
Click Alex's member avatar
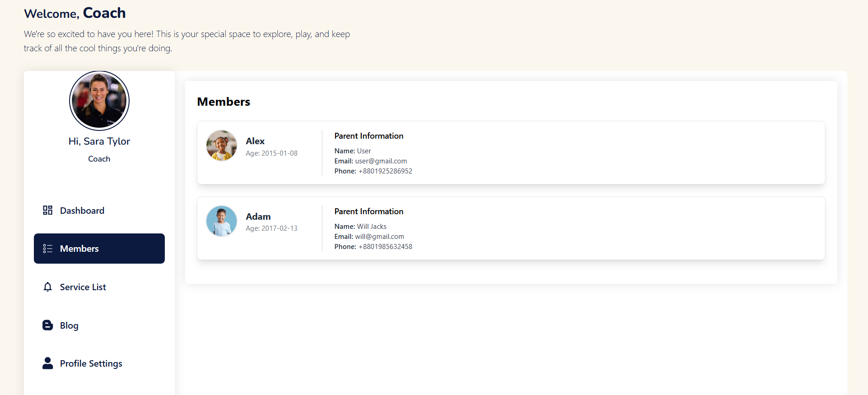point(222,146)
